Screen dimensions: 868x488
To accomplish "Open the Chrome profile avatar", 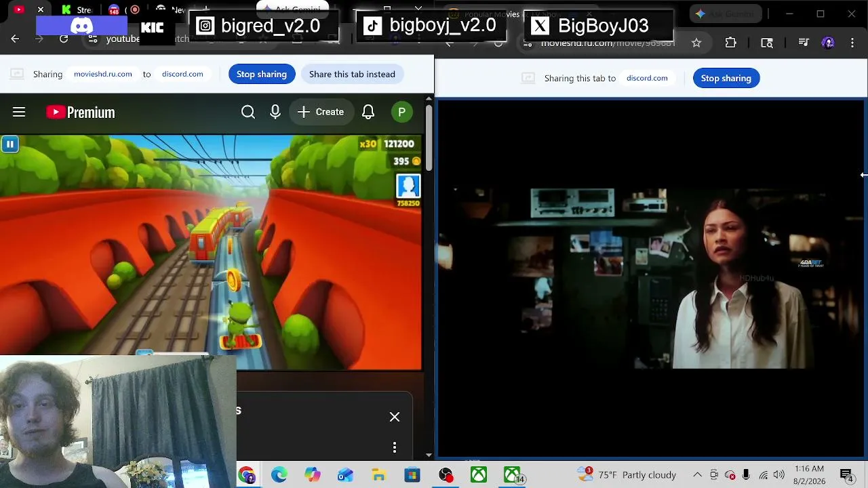I will 828,43.
